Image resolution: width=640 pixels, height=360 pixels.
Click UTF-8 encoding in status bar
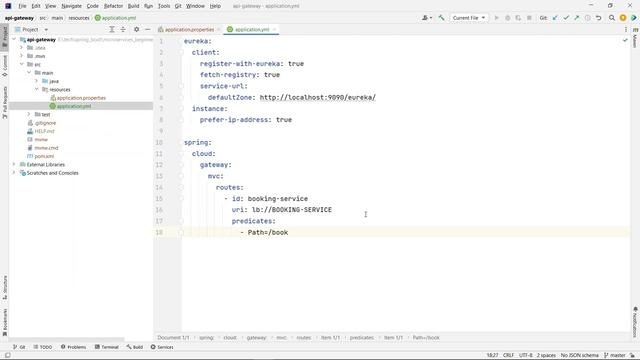[526, 356]
